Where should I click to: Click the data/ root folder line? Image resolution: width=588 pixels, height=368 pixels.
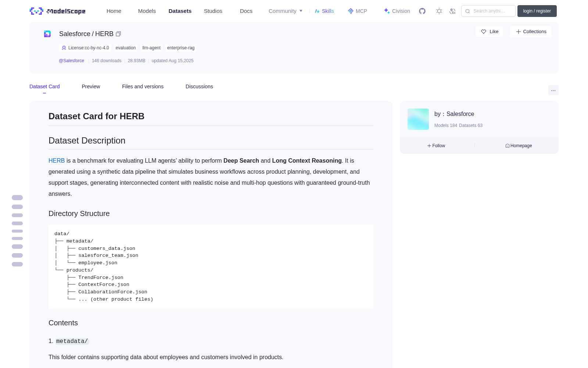(62, 234)
